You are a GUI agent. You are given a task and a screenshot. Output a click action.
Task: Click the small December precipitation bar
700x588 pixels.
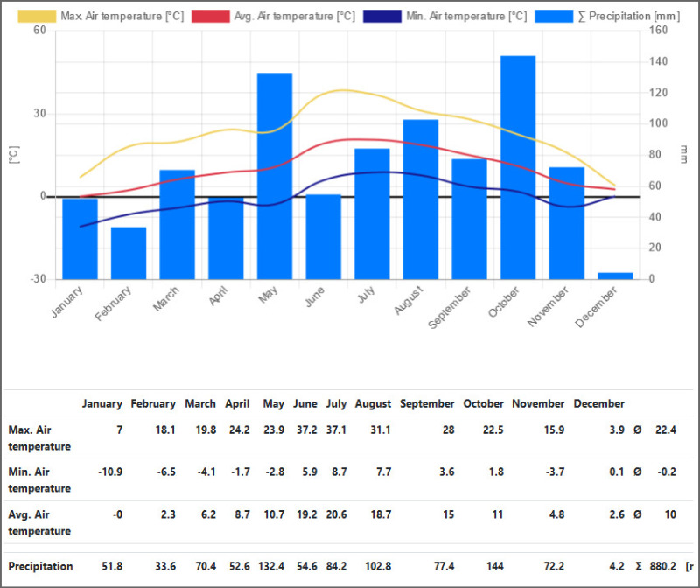point(615,276)
